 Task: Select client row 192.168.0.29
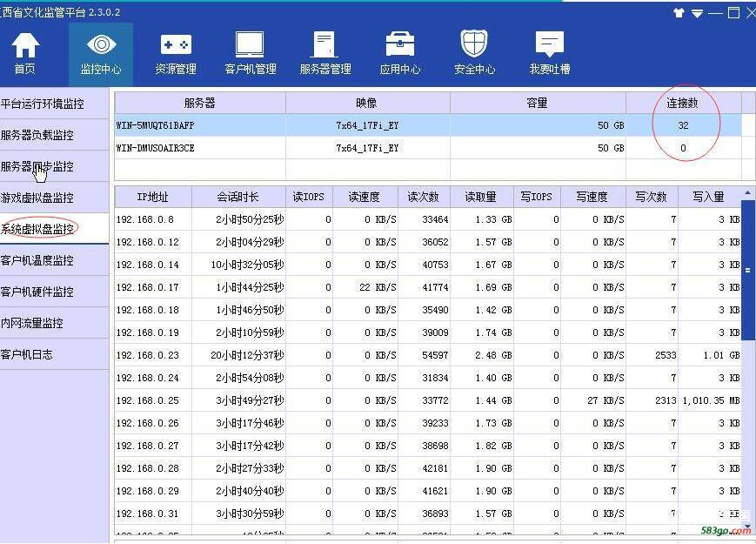coord(428,492)
